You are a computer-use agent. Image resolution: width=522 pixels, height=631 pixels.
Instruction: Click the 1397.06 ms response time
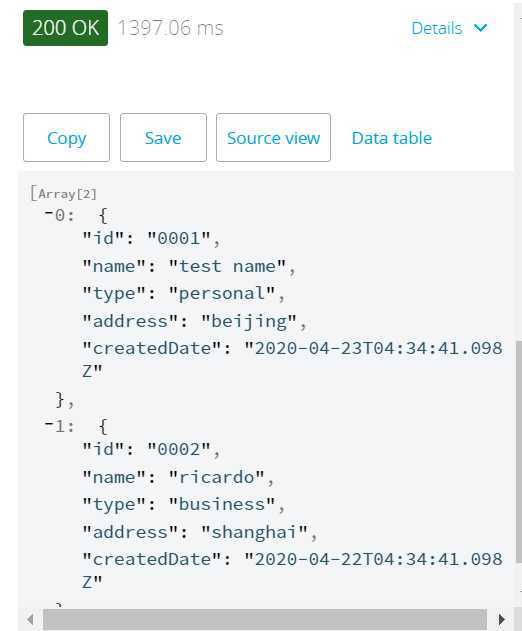coord(170,28)
